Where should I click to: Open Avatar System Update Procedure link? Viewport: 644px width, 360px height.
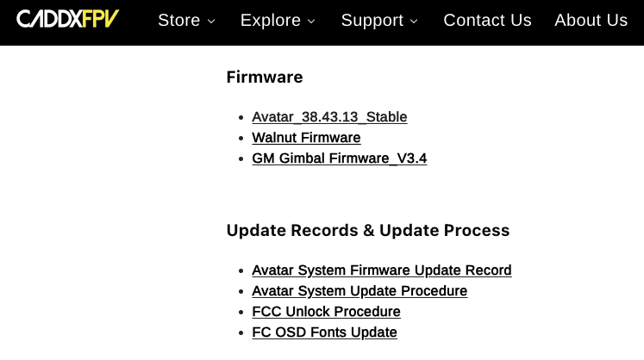coord(360,291)
